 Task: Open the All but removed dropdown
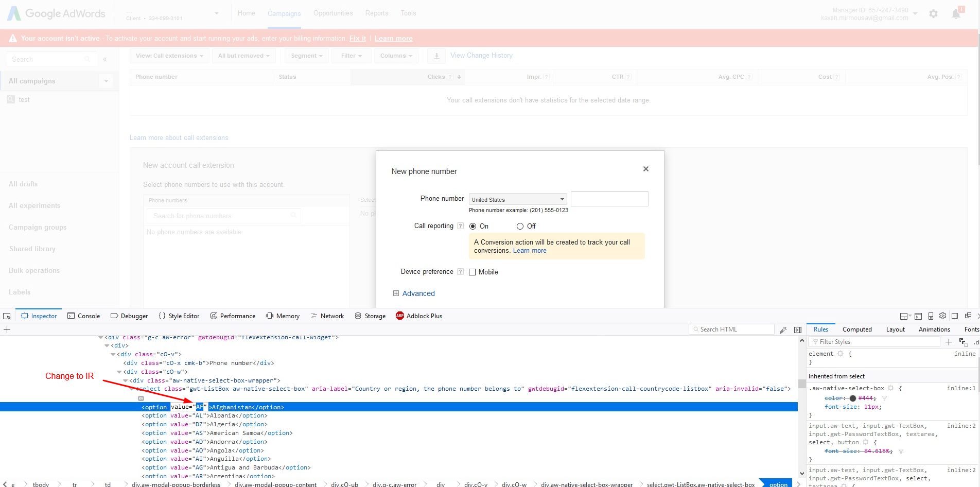[x=243, y=56]
